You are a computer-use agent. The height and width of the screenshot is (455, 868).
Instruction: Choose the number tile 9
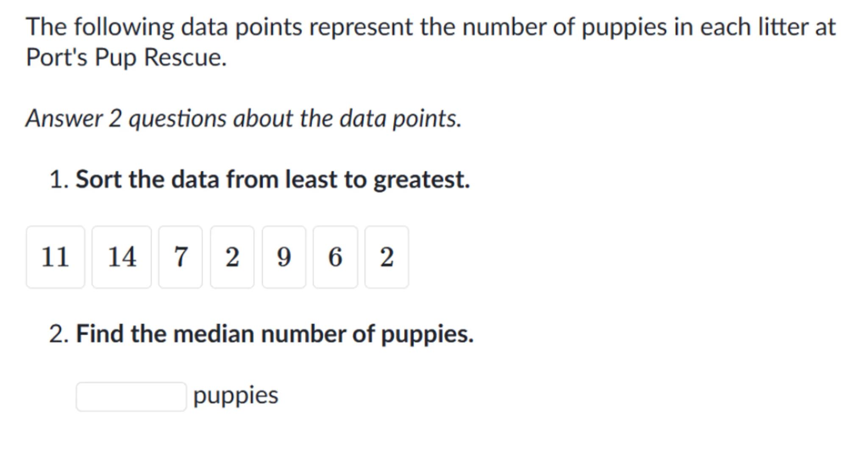click(284, 257)
